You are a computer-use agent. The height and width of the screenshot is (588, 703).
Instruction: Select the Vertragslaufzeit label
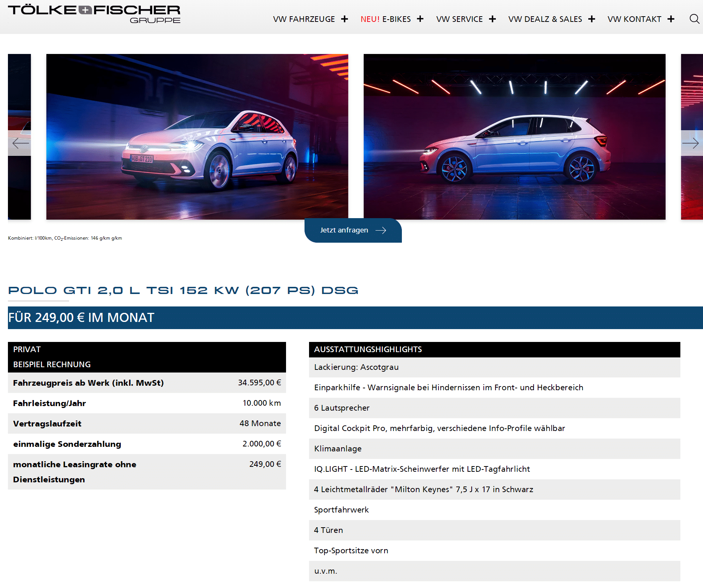click(47, 423)
